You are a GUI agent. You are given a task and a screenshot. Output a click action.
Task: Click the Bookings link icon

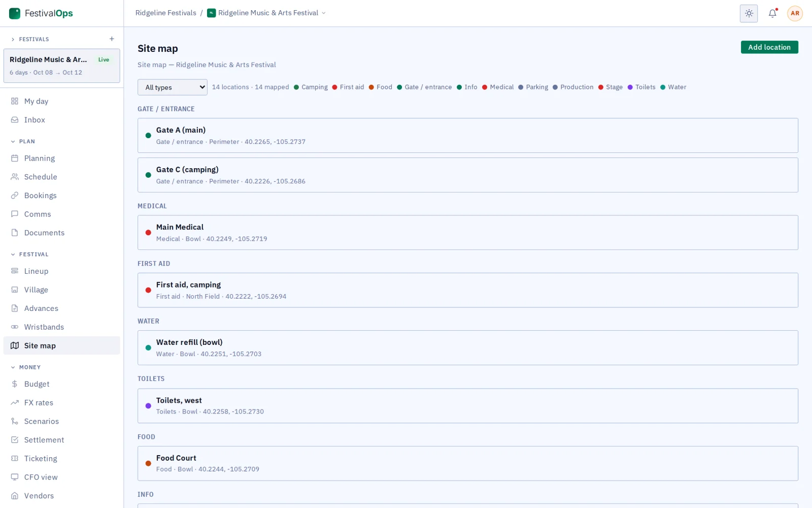click(15, 196)
